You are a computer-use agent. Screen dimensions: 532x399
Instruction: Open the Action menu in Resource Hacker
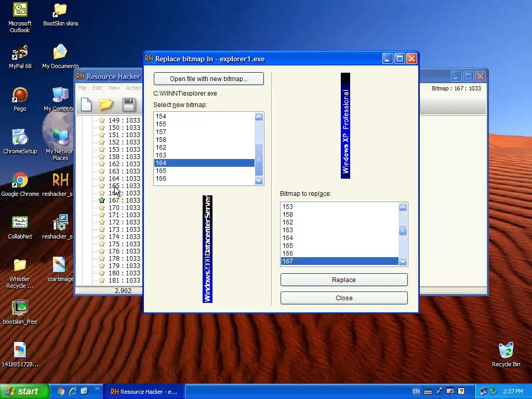pyautogui.click(x=134, y=88)
